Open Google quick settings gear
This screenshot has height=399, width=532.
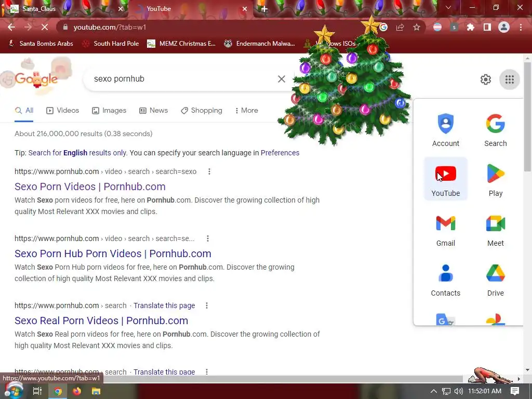pos(486,79)
